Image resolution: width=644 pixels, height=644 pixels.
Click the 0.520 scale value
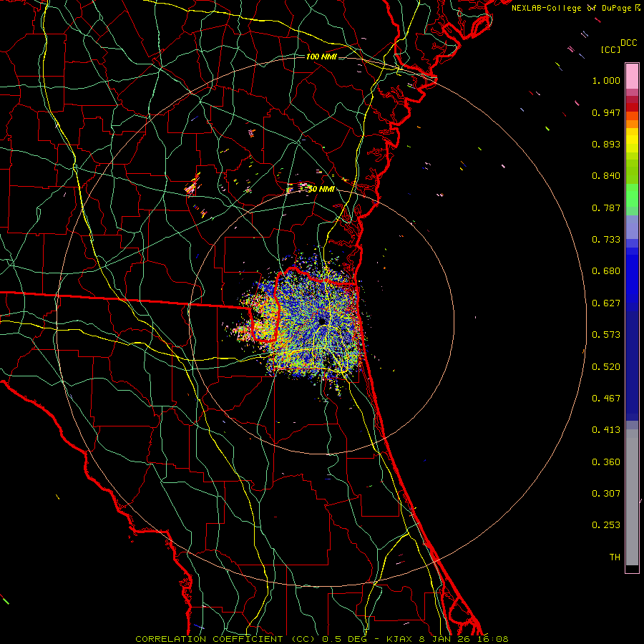point(606,367)
